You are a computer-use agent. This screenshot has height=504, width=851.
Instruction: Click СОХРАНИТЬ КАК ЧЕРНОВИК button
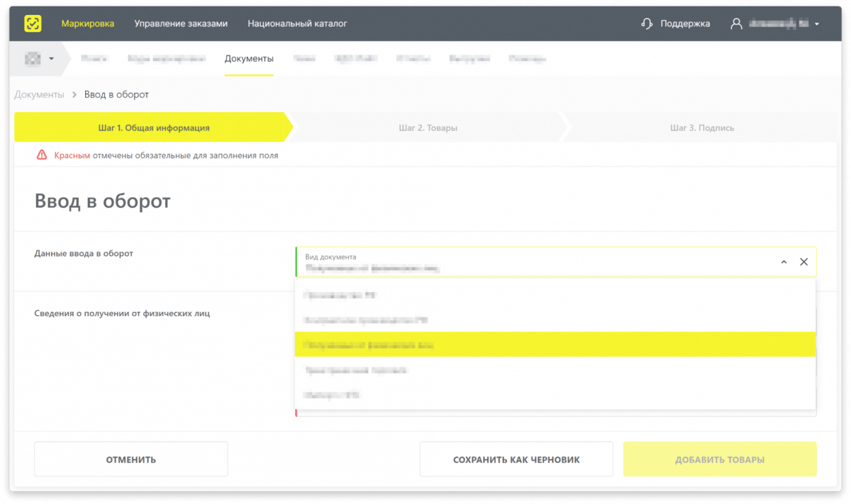point(516,459)
